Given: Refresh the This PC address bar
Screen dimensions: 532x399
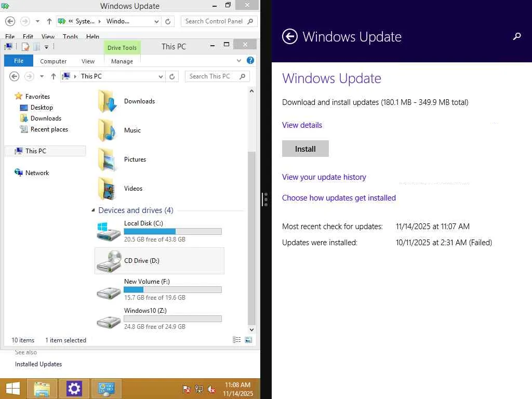Looking at the screenshot, I should point(172,77).
